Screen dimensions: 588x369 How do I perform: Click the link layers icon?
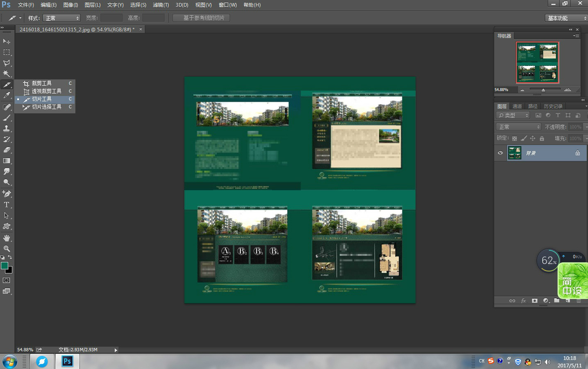tap(512, 301)
